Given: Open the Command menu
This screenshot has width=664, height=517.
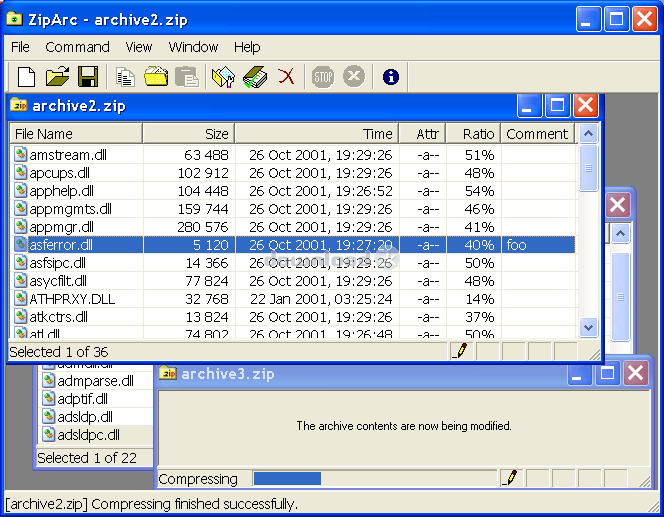Looking at the screenshot, I should 77,47.
